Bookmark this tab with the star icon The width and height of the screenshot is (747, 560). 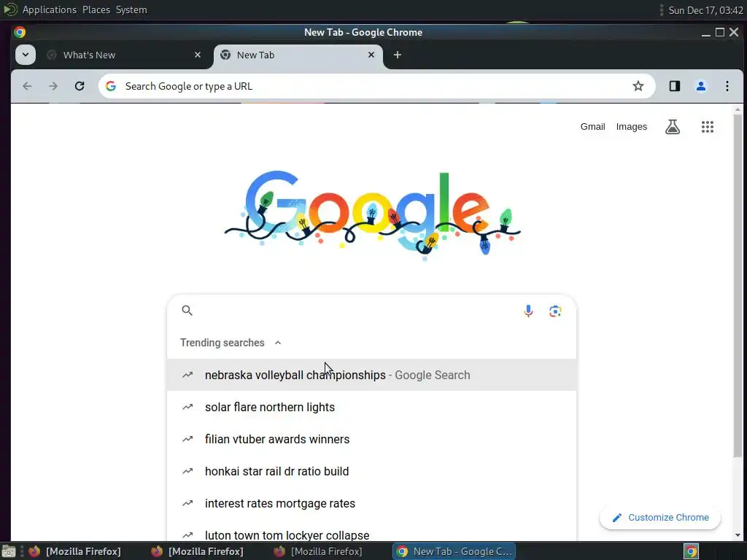[x=638, y=86]
